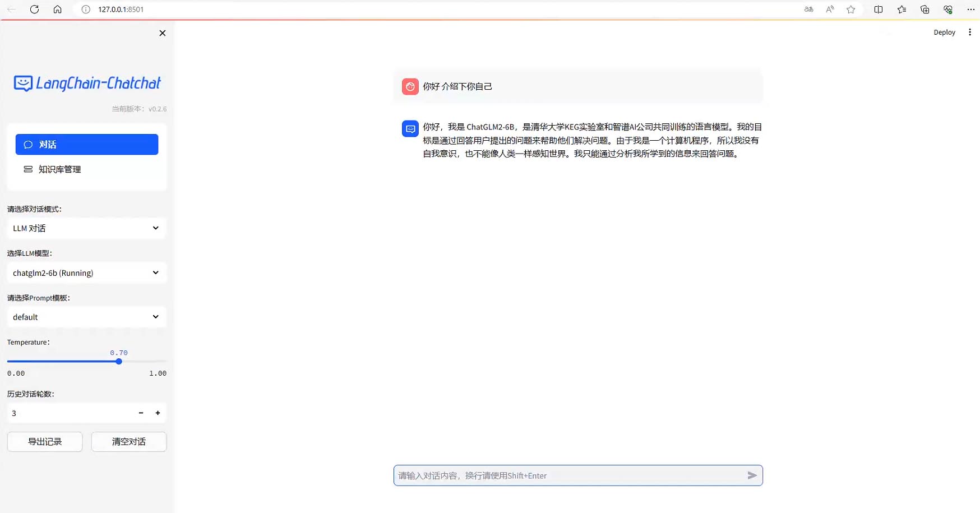Open the Prompt template dropdown default
Screen dimensions: 980x513
(87, 317)
